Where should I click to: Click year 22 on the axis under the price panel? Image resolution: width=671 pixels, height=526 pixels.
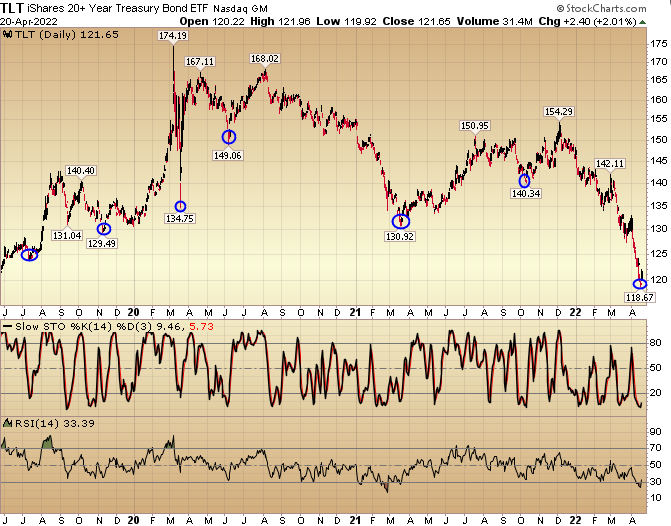575,312
